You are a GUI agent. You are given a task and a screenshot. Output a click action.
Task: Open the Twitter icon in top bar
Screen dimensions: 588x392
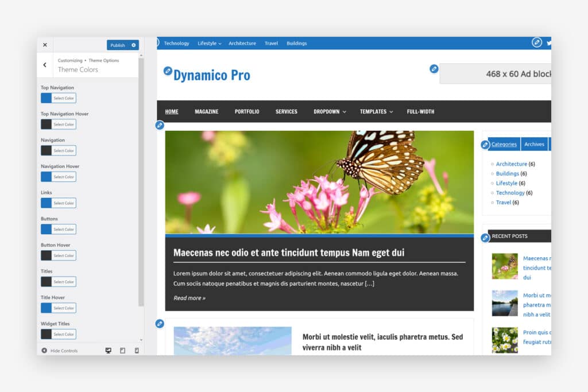coord(548,43)
